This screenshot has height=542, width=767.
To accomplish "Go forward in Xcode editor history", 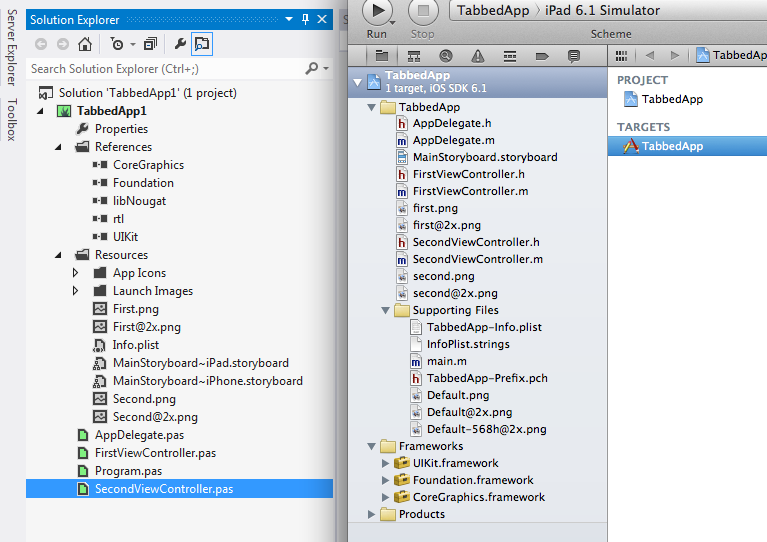I will (675, 55).
